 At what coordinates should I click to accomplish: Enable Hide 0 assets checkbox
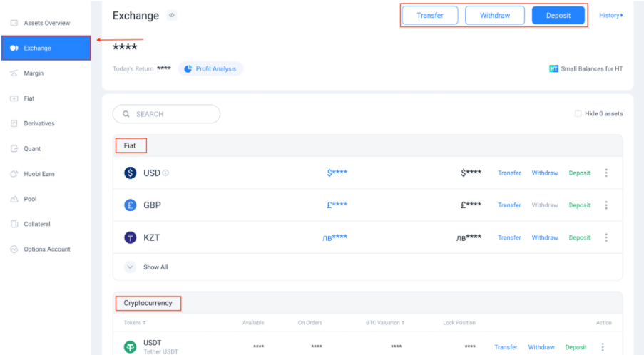click(x=578, y=113)
